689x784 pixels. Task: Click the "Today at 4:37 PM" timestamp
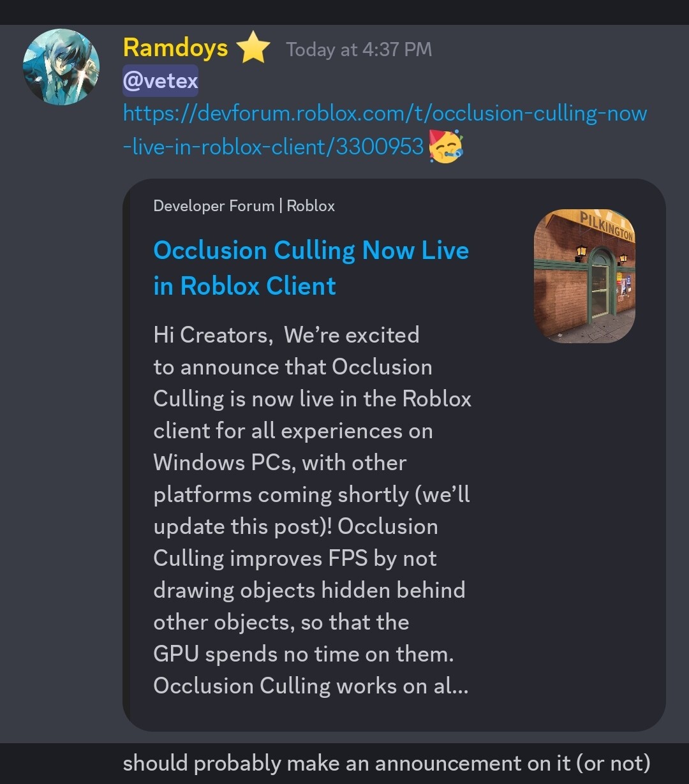(359, 49)
